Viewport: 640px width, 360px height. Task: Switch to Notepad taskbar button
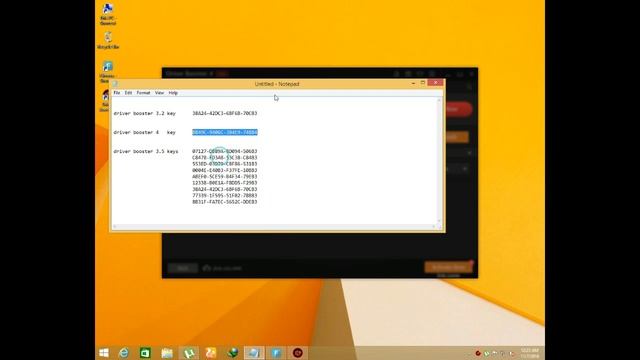(254, 353)
